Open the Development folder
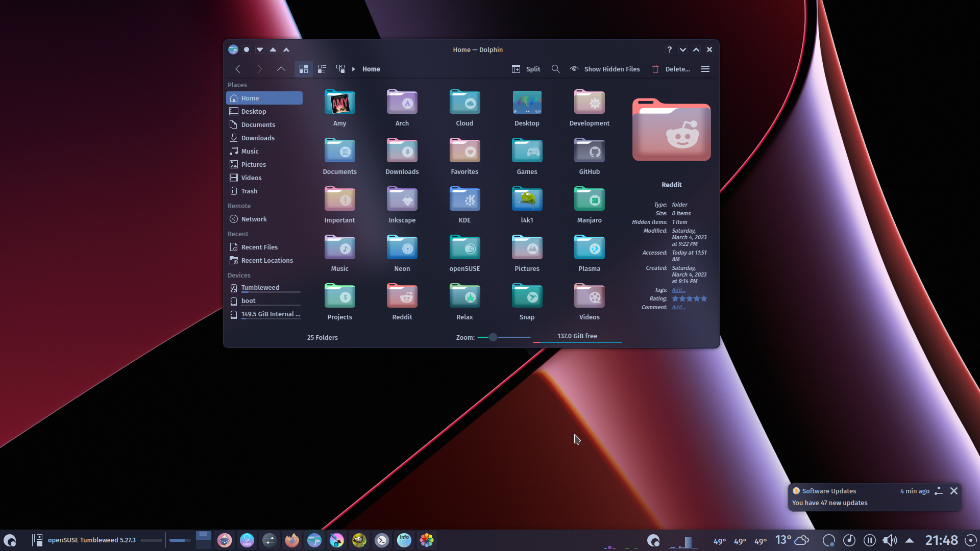This screenshot has height=551, width=980. click(589, 108)
